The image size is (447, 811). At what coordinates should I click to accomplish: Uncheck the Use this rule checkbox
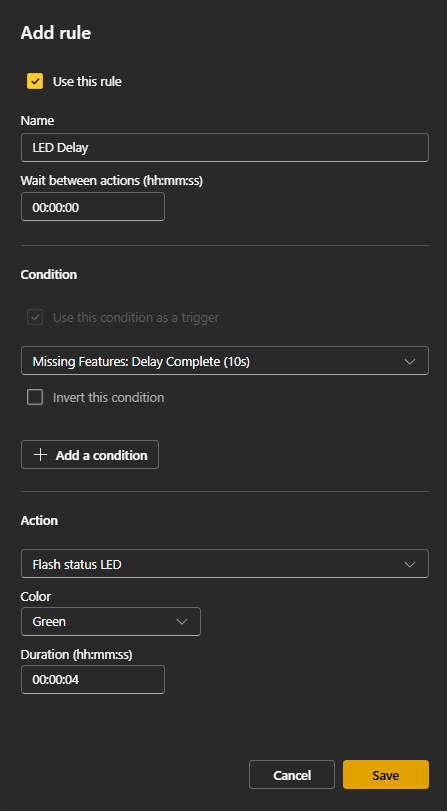click(x=35, y=81)
